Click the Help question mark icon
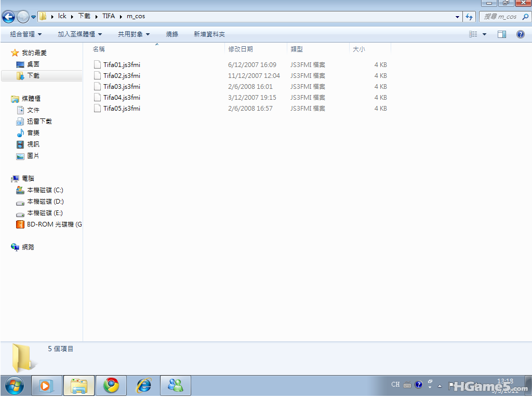 (x=520, y=34)
